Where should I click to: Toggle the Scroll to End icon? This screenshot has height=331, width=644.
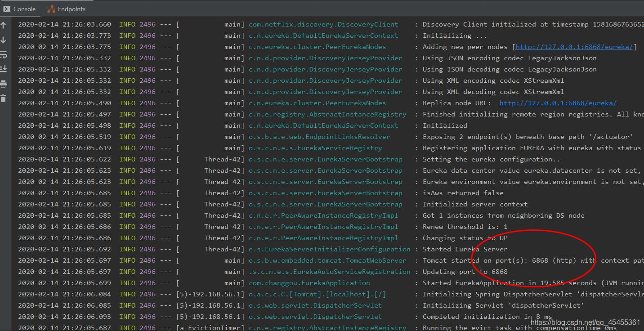[4, 69]
